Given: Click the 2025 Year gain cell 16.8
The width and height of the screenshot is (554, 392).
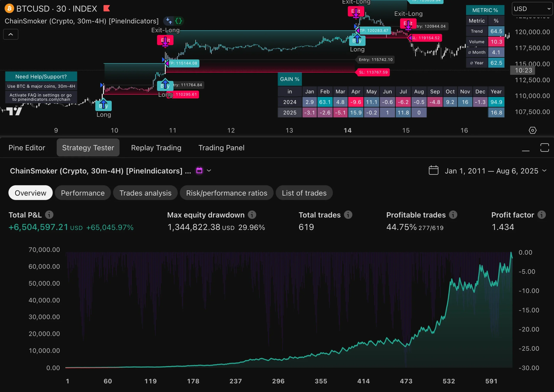Looking at the screenshot, I should [496, 112].
